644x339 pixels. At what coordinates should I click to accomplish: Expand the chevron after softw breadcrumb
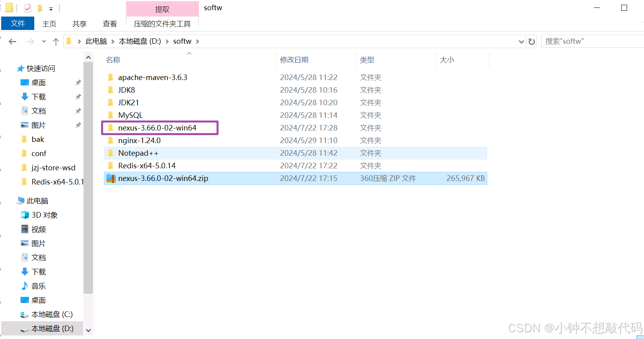(197, 41)
